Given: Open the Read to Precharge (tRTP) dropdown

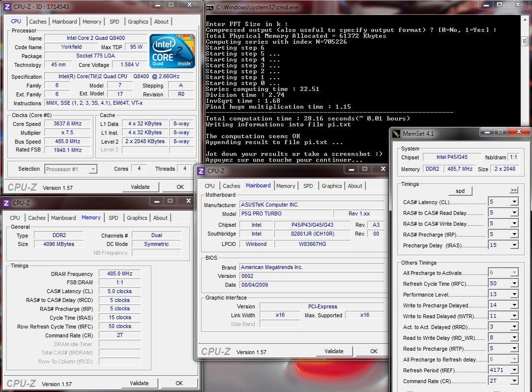Looking at the screenshot, I should click(514, 349).
